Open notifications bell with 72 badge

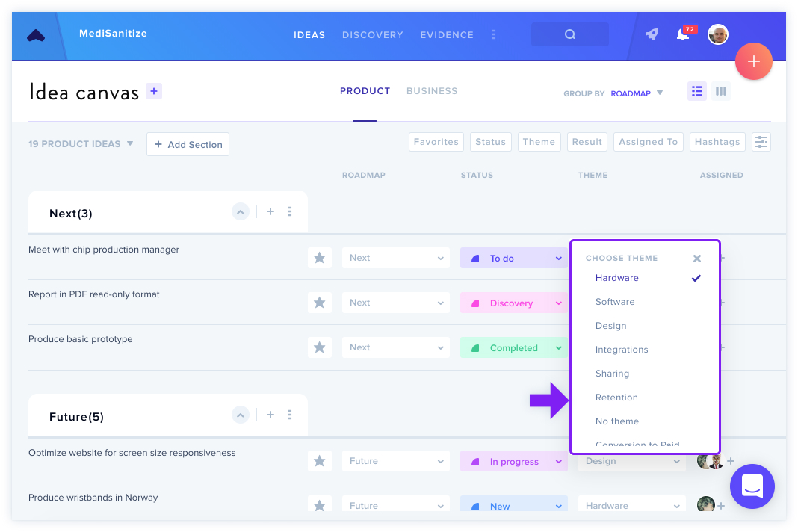click(x=684, y=34)
